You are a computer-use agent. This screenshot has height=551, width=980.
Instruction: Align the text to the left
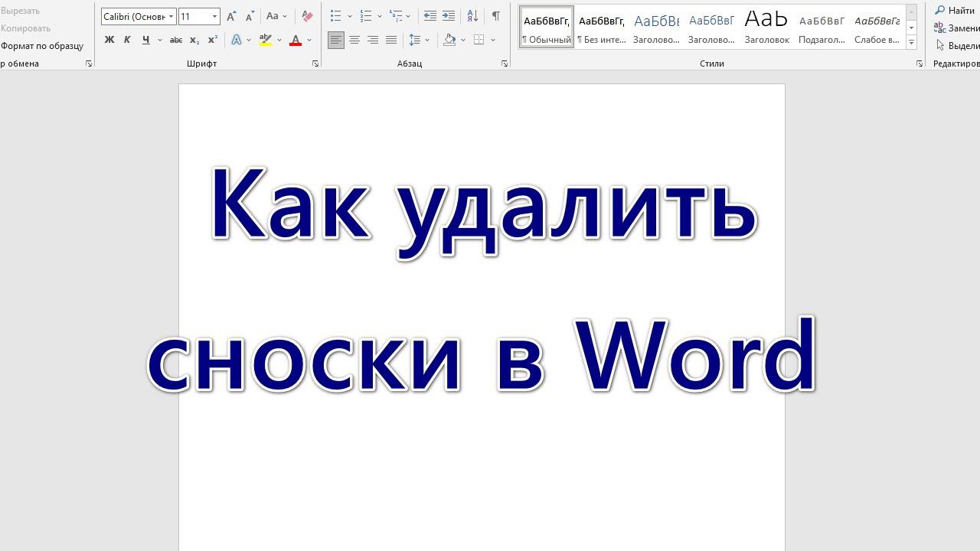(335, 40)
